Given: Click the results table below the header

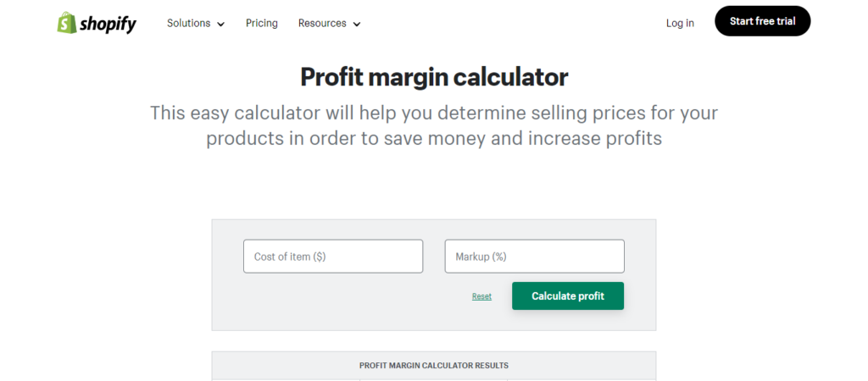Looking at the screenshot, I should 434,378.
